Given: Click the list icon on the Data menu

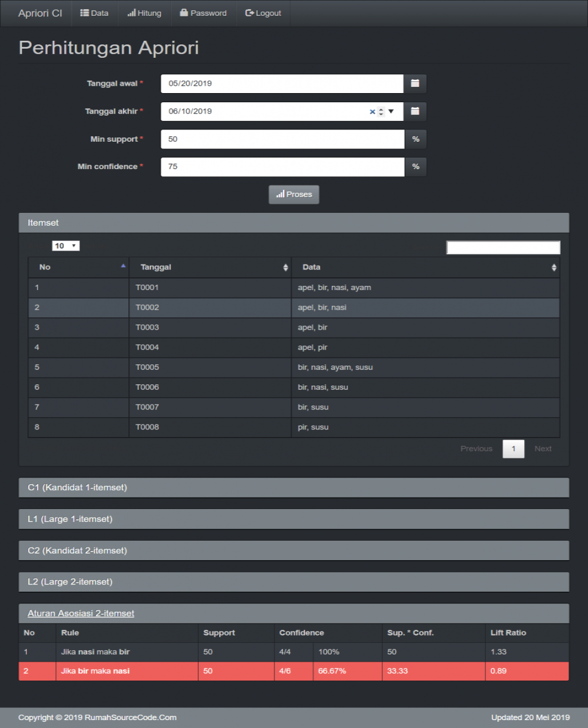Looking at the screenshot, I should [84, 13].
